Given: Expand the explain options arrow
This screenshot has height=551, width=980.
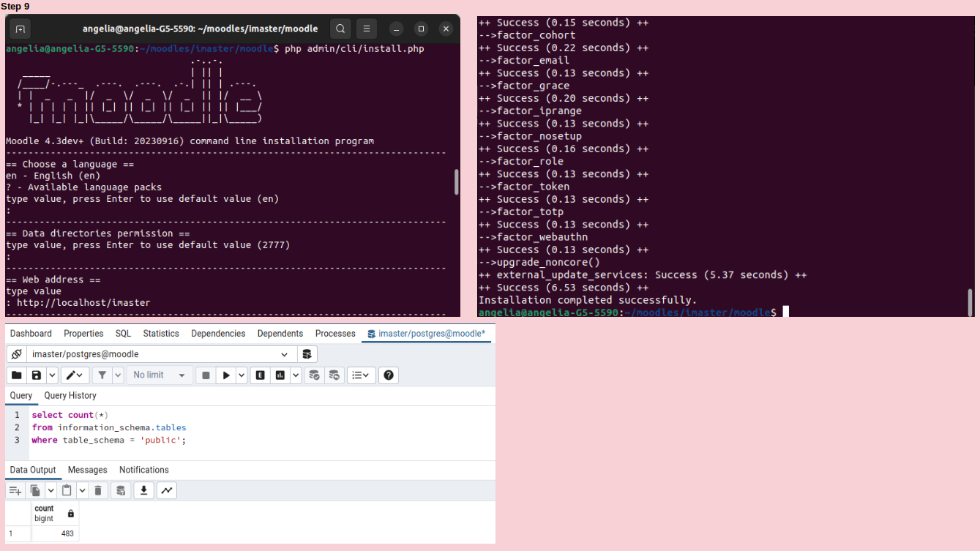Looking at the screenshot, I should (x=296, y=375).
